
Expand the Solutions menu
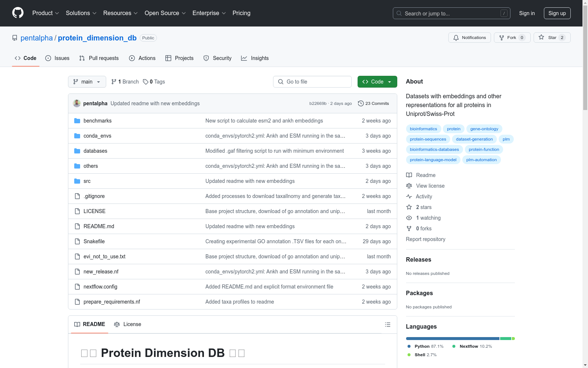tap(81, 13)
